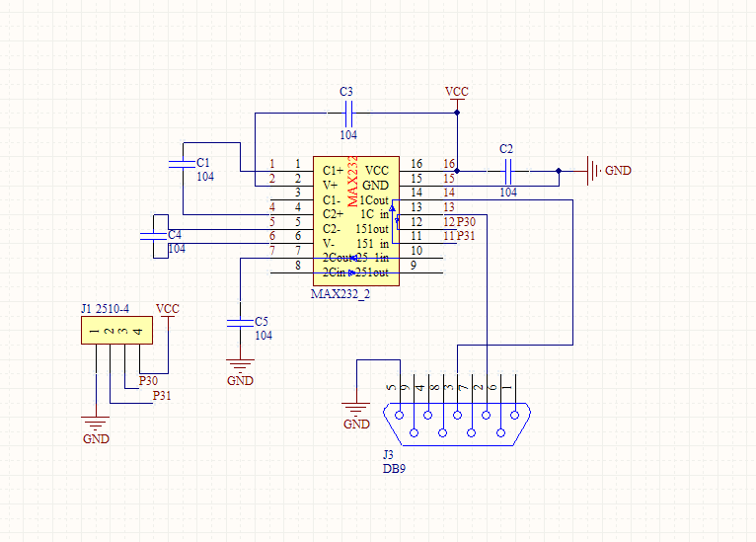Click the 'VCC' pin name inside the chip

(377, 171)
